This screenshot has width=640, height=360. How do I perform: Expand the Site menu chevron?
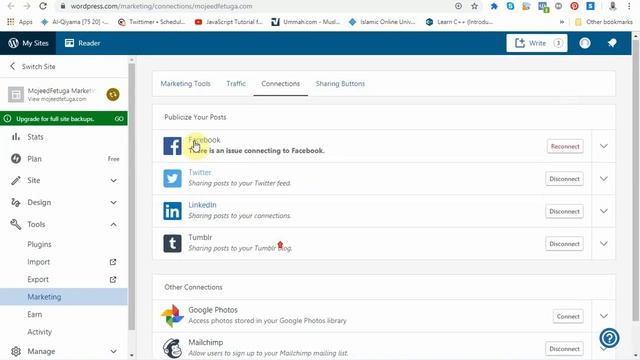pyautogui.click(x=113, y=180)
